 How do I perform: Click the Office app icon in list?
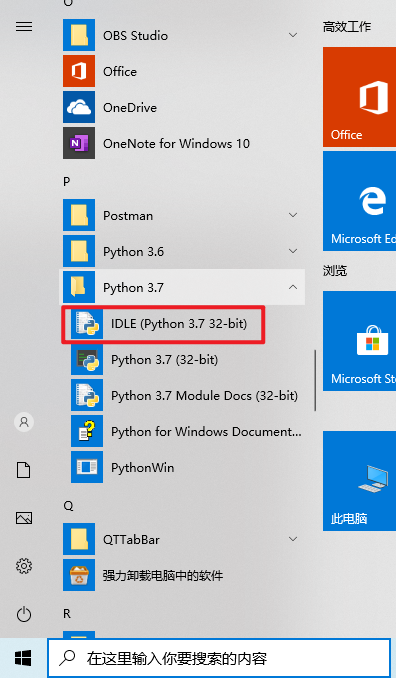coord(79,71)
